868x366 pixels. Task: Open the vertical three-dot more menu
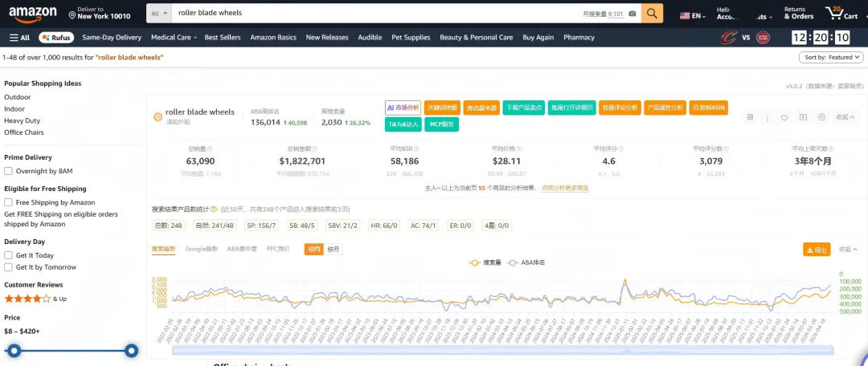(x=768, y=117)
